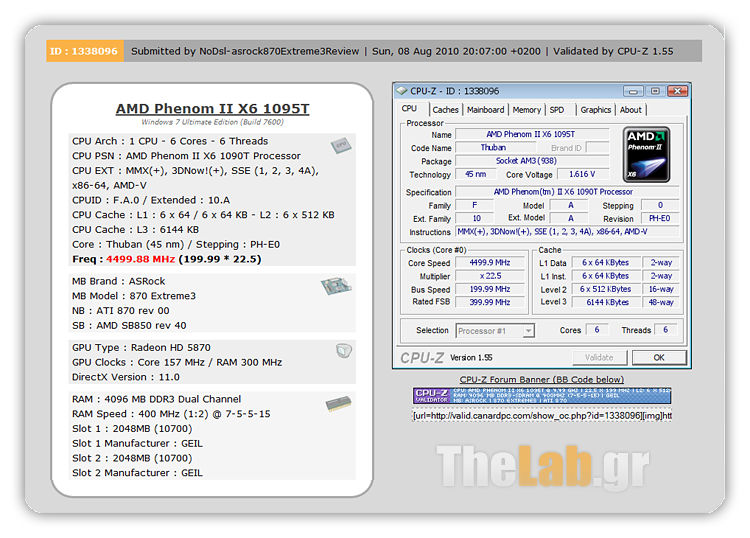
Task: Click the CPU-Z window title bar icon
Action: [401, 91]
